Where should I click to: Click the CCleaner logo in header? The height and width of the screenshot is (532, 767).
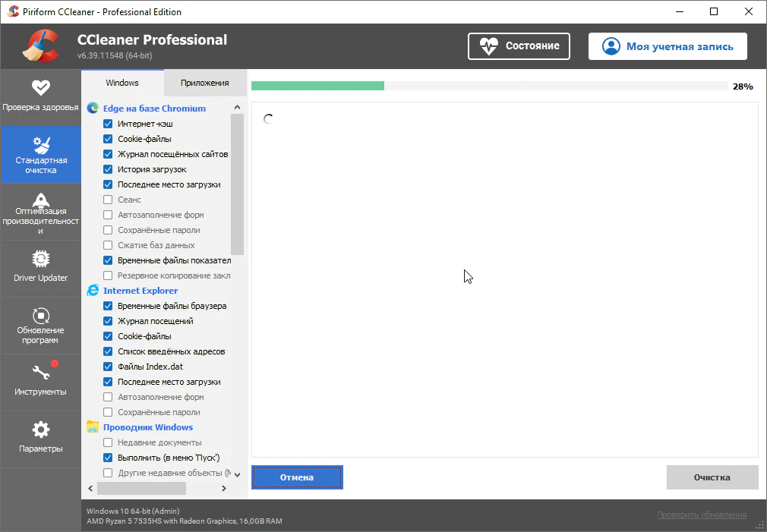[x=41, y=47]
